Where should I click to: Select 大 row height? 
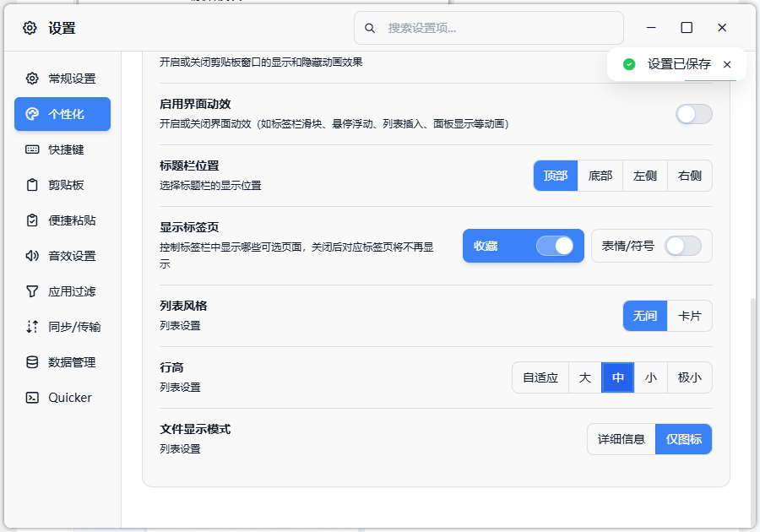click(x=585, y=377)
